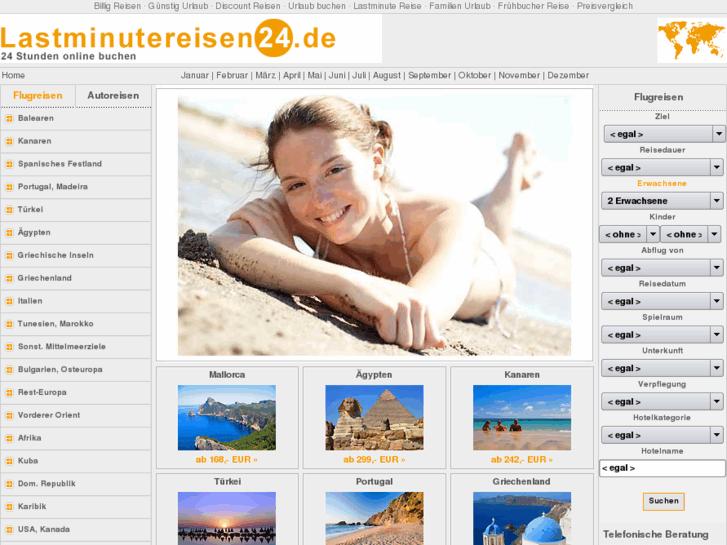Screen dimensions: 727x545
Task: Open the Reisedauer dropdown
Action: click(x=662, y=167)
